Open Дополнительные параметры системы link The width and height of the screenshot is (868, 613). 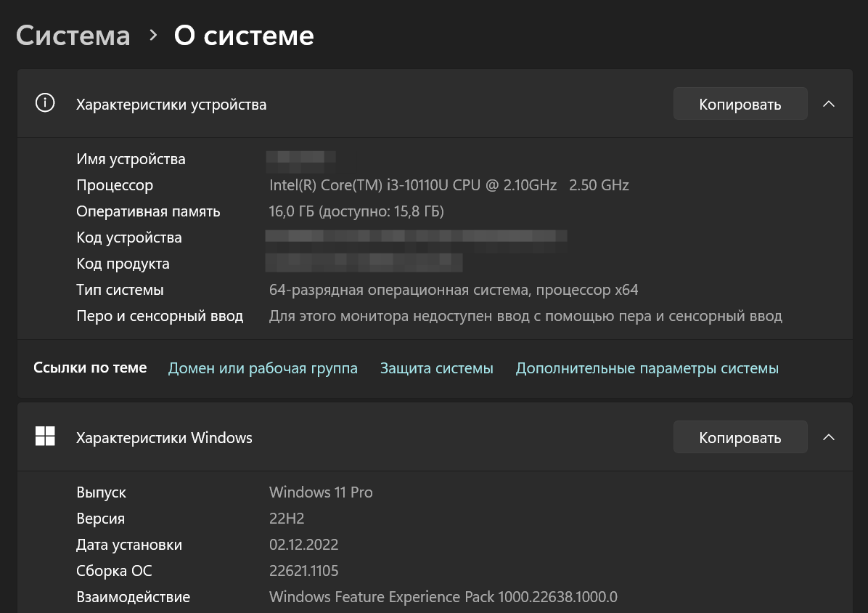647,368
